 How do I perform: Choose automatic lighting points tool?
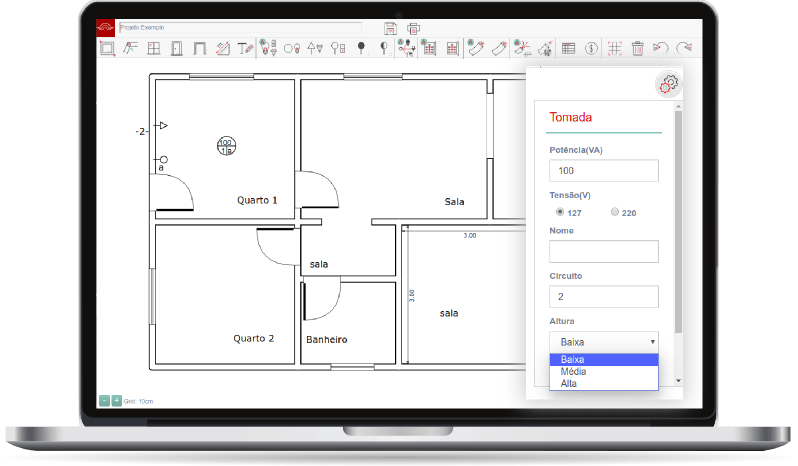click(x=268, y=48)
